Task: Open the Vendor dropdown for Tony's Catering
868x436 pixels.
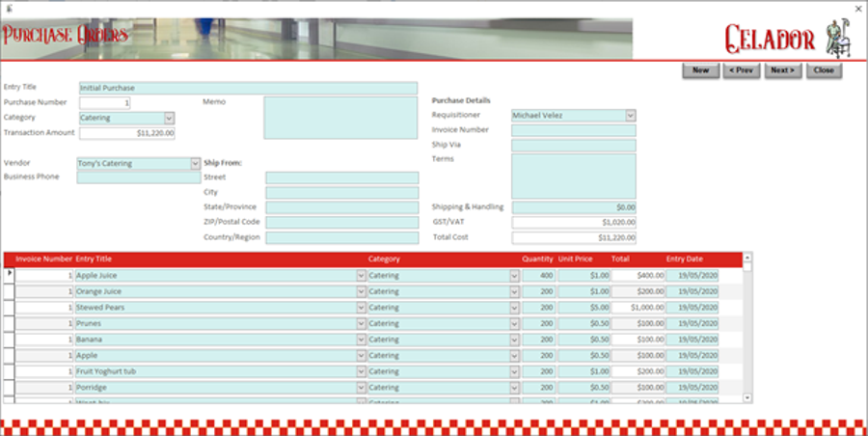Action: 195,163
